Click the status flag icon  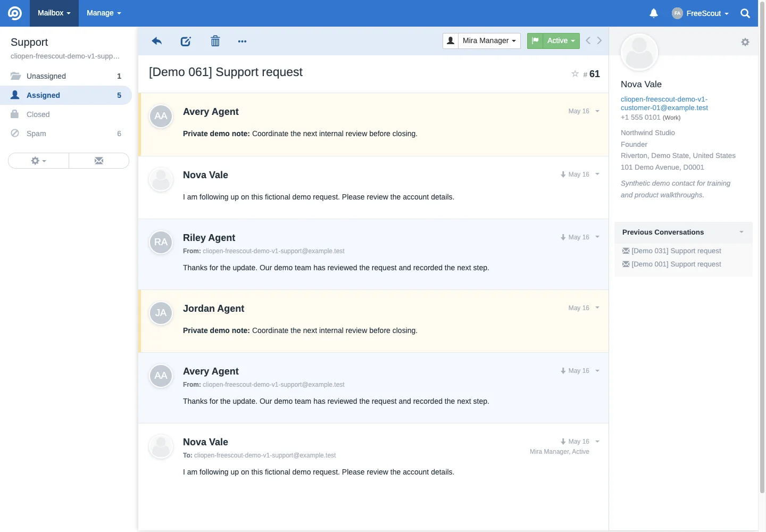pyautogui.click(x=535, y=40)
